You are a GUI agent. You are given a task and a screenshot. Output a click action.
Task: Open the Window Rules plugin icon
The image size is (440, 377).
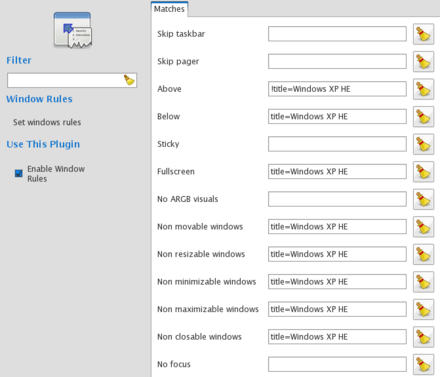[x=72, y=30]
